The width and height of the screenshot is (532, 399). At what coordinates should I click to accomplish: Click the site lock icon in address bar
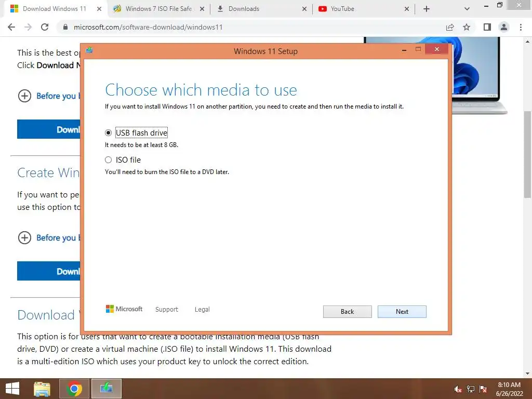click(x=65, y=27)
